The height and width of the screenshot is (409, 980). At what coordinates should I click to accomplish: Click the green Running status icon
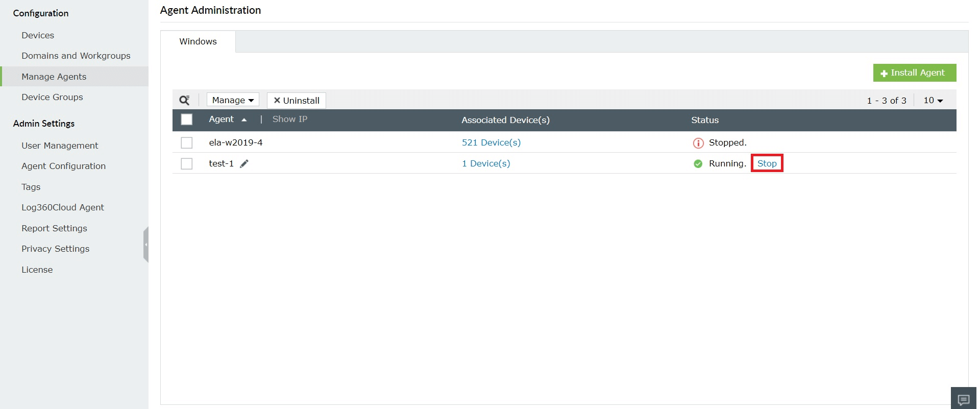698,164
